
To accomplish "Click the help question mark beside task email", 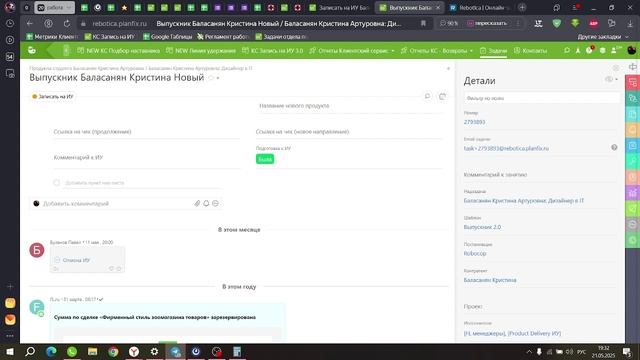I will [x=614, y=147].
